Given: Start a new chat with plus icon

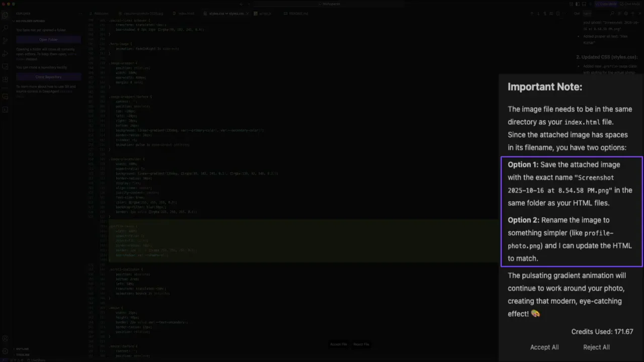Looking at the screenshot, I should (x=632, y=14).
